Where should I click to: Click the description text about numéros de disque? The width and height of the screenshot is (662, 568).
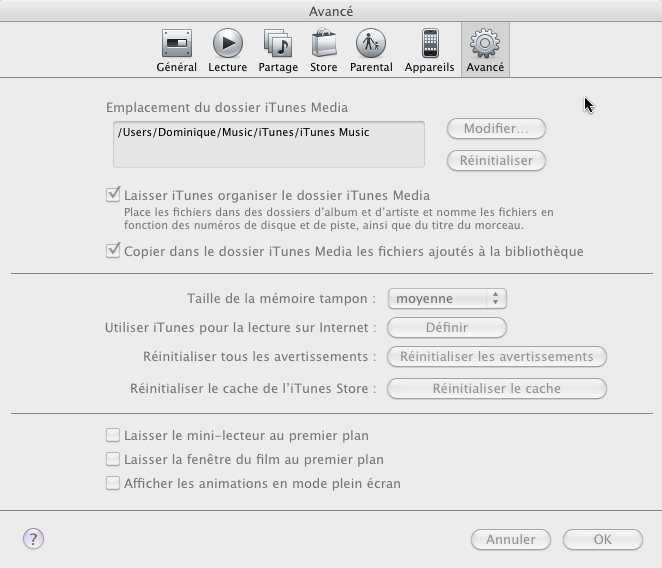click(x=339, y=219)
